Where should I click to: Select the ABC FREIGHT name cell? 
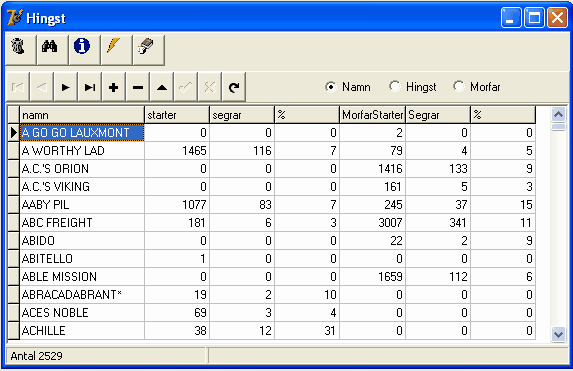click(x=82, y=223)
